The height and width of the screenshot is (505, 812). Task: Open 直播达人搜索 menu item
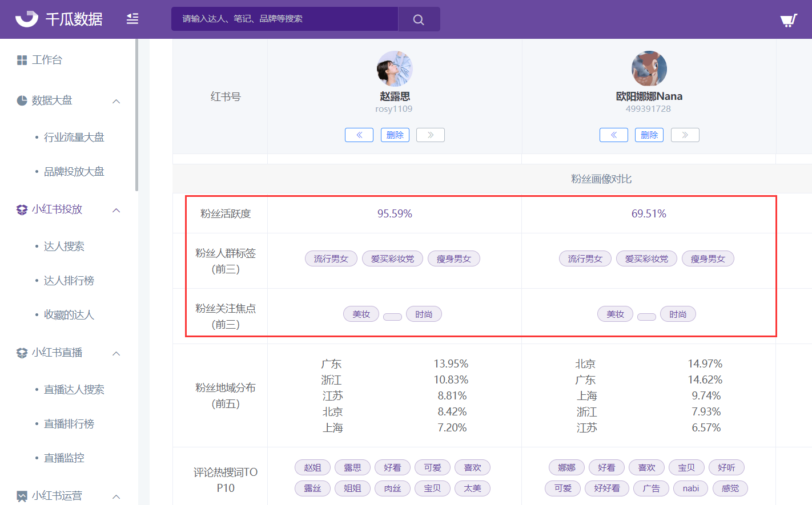[74, 389]
